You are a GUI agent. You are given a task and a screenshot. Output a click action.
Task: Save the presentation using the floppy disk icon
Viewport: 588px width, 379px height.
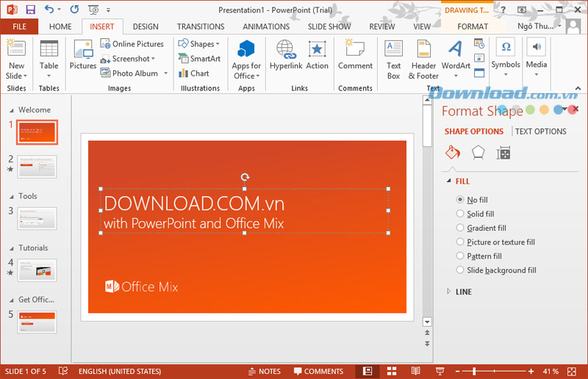(x=30, y=10)
